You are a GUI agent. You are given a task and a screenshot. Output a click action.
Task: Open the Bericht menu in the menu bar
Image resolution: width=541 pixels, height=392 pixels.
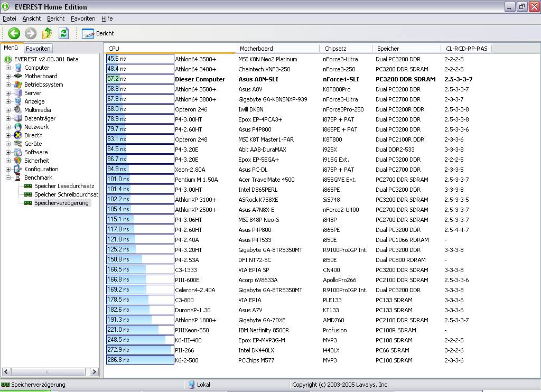(x=55, y=18)
